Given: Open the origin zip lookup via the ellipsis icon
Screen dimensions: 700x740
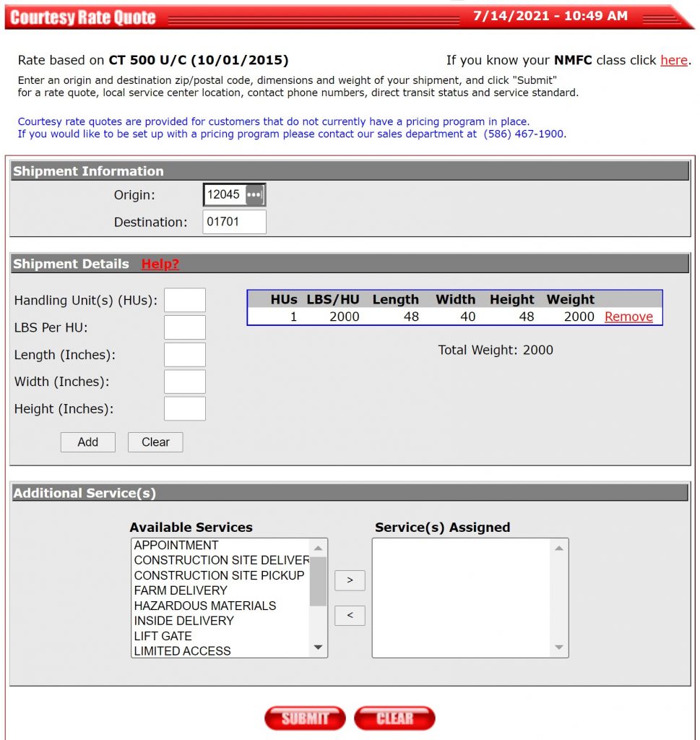Looking at the screenshot, I should pyautogui.click(x=254, y=194).
